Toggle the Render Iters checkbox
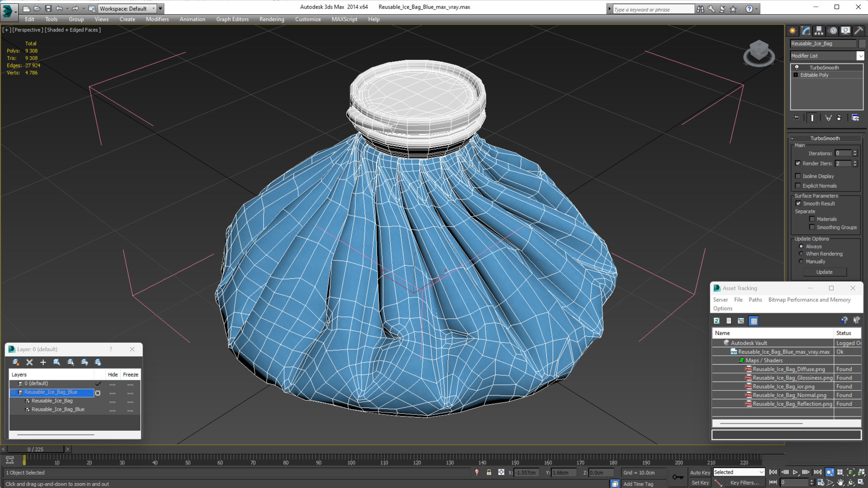 (798, 163)
